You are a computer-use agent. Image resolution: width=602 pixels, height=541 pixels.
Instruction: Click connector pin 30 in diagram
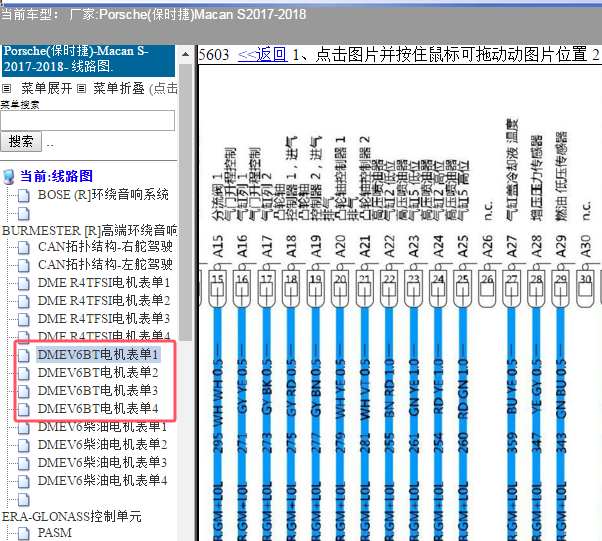585,288
